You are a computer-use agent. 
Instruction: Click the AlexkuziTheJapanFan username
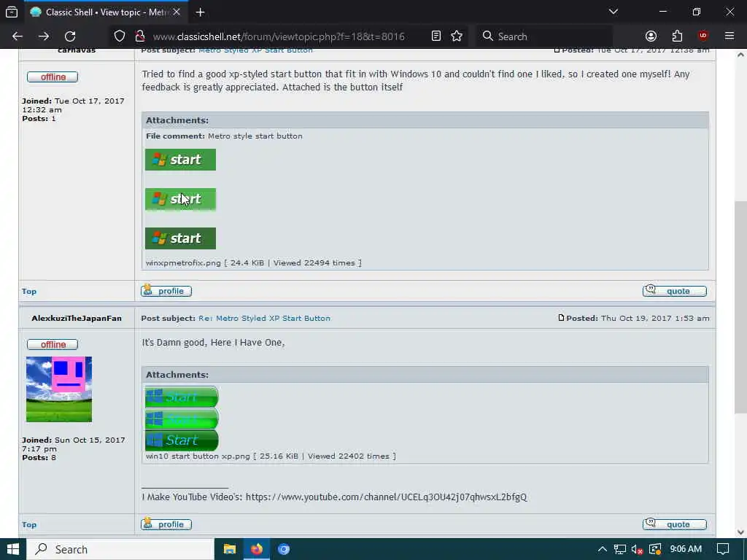(x=77, y=318)
